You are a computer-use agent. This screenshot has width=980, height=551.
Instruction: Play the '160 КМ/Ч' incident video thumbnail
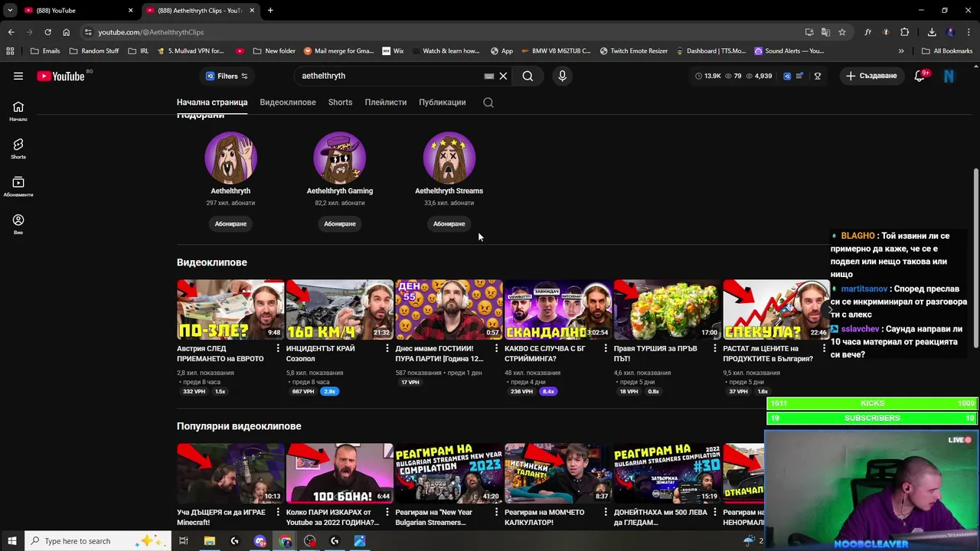click(340, 309)
